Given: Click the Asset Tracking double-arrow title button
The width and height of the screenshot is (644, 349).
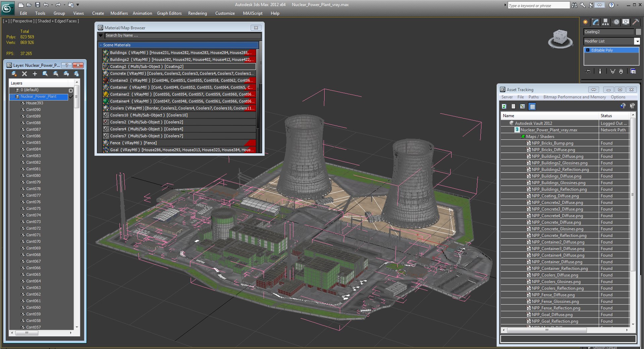Looking at the screenshot, I should [594, 90].
